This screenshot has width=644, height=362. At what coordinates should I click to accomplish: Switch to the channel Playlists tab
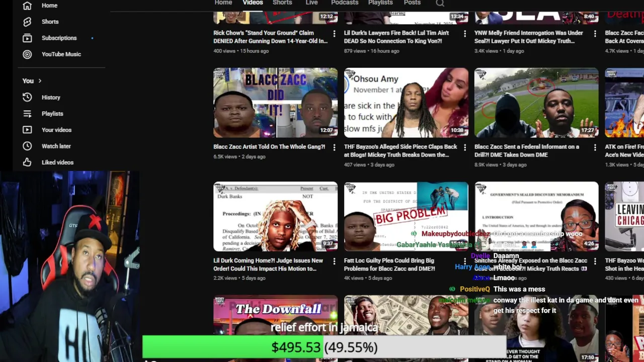point(380,3)
